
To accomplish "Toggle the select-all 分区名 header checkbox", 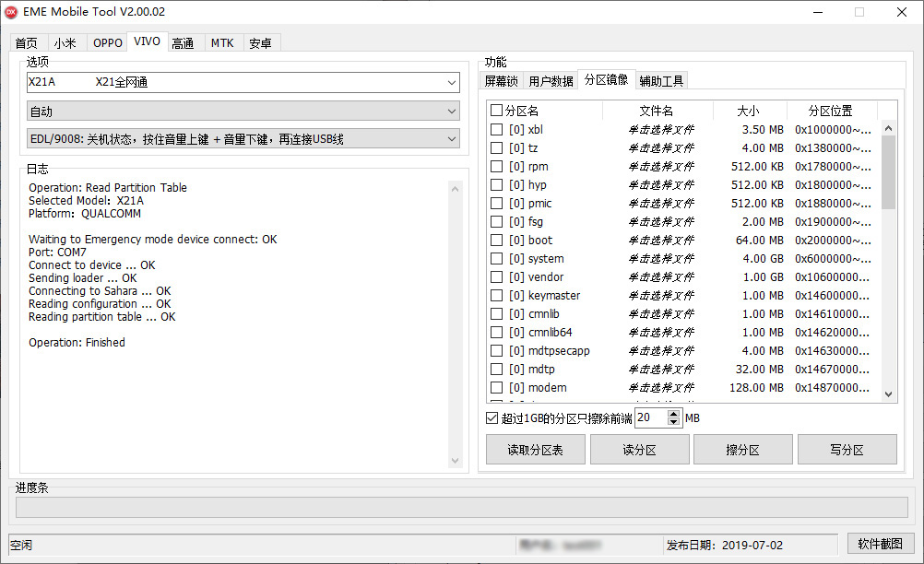I will (x=497, y=111).
